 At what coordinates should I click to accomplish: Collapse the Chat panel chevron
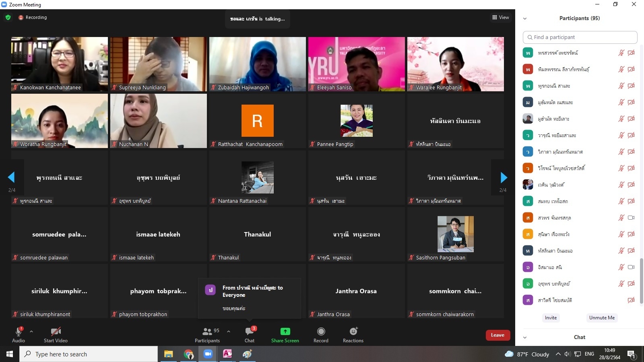(x=525, y=337)
